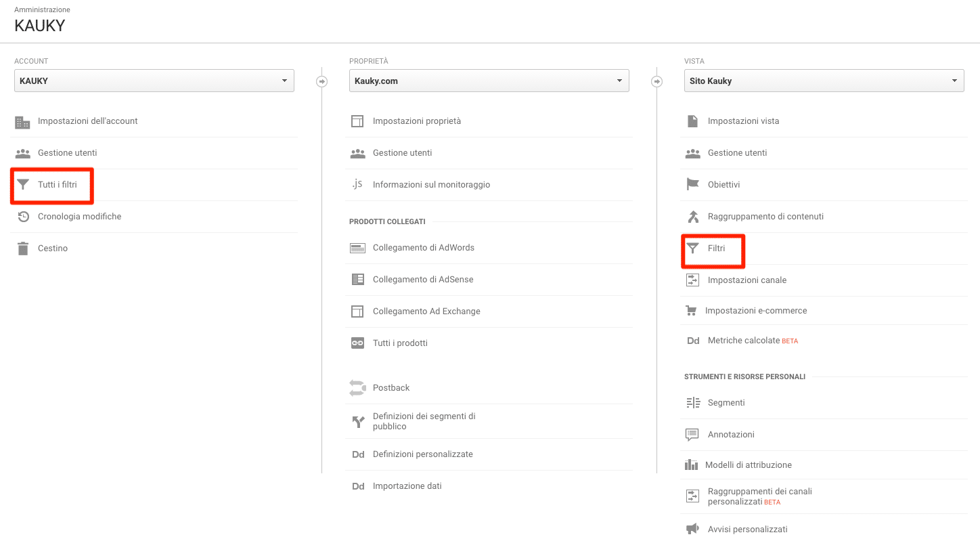Open Informazioni sul monitoraggio
The height and width of the screenshot is (539, 980).
432,185
